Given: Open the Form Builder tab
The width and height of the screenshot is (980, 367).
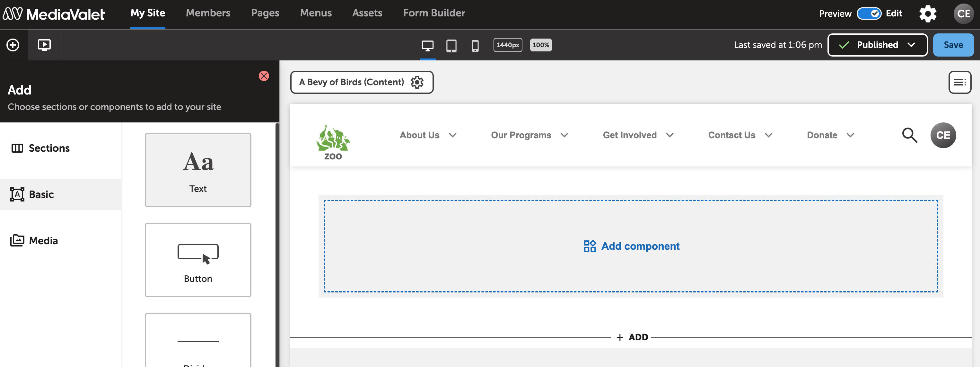Looking at the screenshot, I should (434, 13).
